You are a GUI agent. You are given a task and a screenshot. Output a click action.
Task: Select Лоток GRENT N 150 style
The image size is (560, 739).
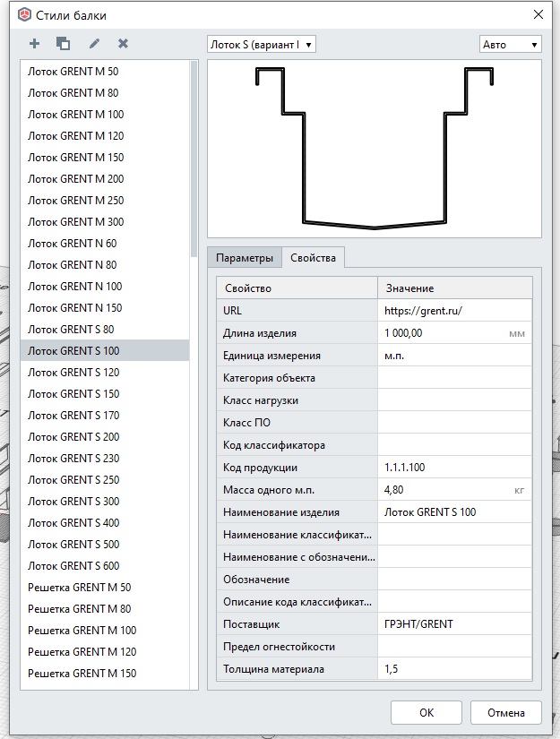[x=105, y=308]
